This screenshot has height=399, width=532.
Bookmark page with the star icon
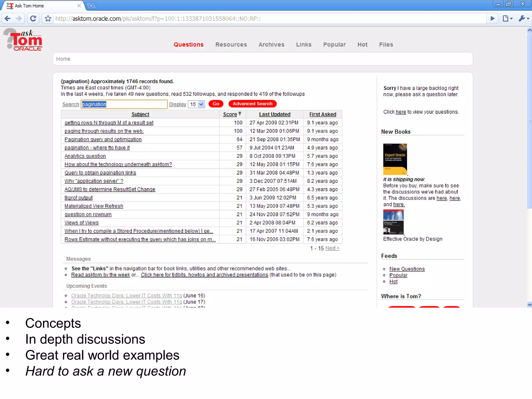click(48, 18)
